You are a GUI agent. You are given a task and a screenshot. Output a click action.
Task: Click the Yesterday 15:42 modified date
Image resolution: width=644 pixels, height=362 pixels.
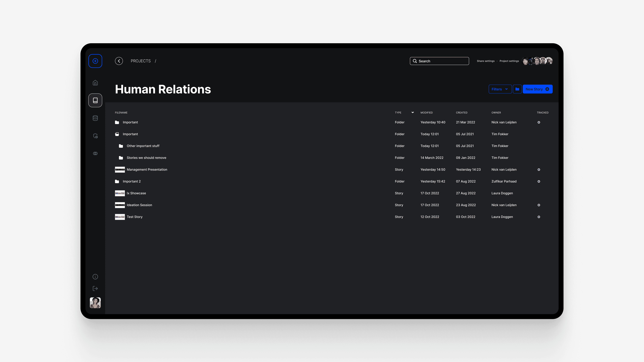433,181
